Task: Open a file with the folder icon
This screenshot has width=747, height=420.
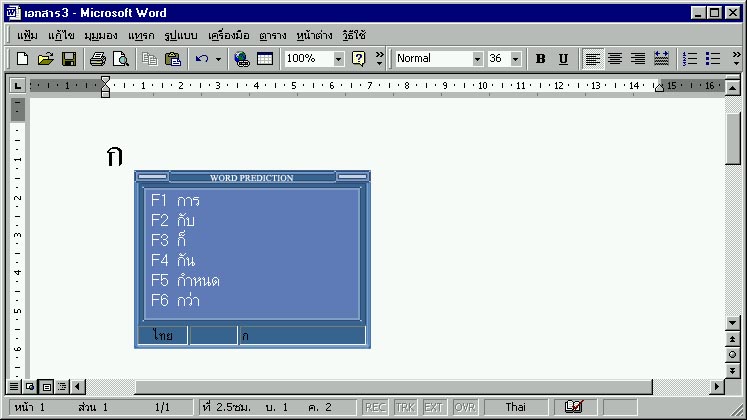Action: pyautogui.click(x=45, y=59)
